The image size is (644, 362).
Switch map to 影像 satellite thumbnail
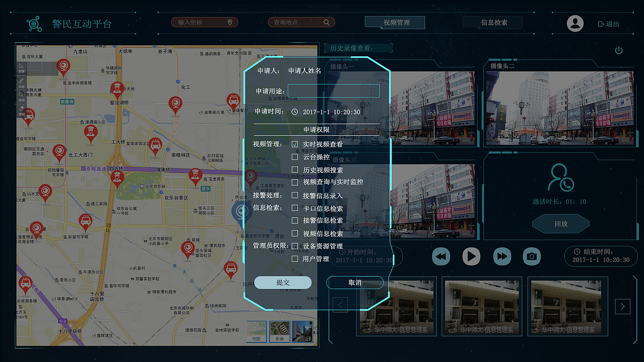click(279, 332)
